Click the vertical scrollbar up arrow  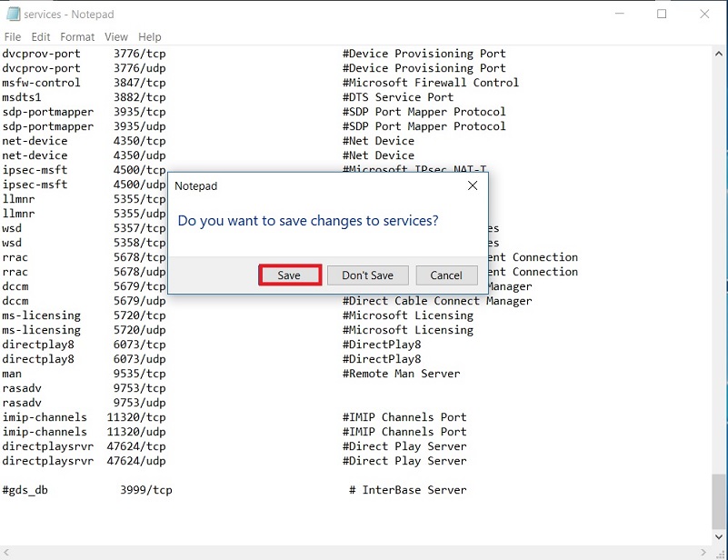(x=719, y=54)
